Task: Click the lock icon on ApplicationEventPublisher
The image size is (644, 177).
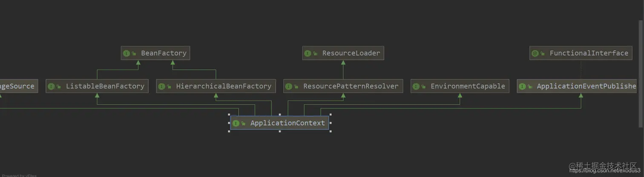Action: [x=530, y=87]
